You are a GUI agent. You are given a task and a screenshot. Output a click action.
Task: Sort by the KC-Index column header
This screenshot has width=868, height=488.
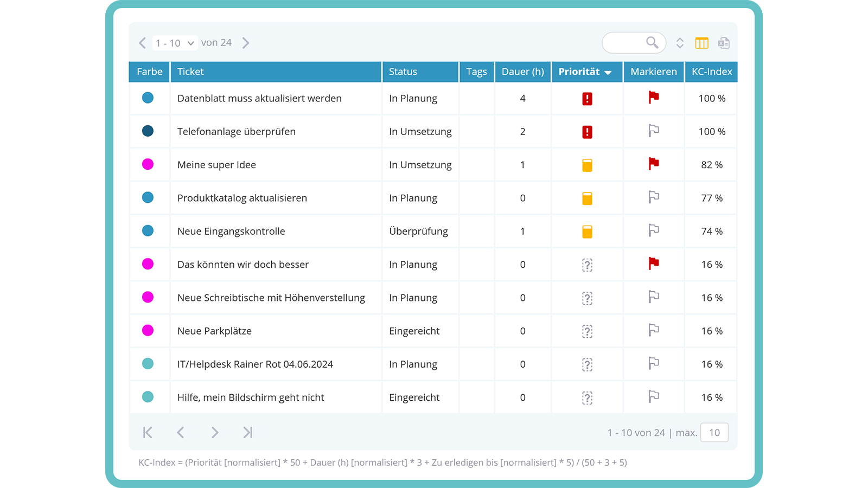point(712,72)
